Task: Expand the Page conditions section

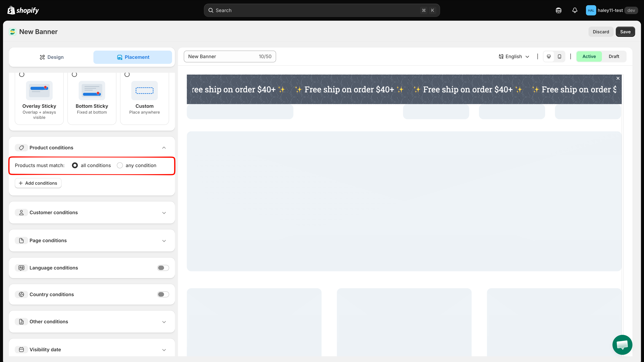Action: coord(164,241)
